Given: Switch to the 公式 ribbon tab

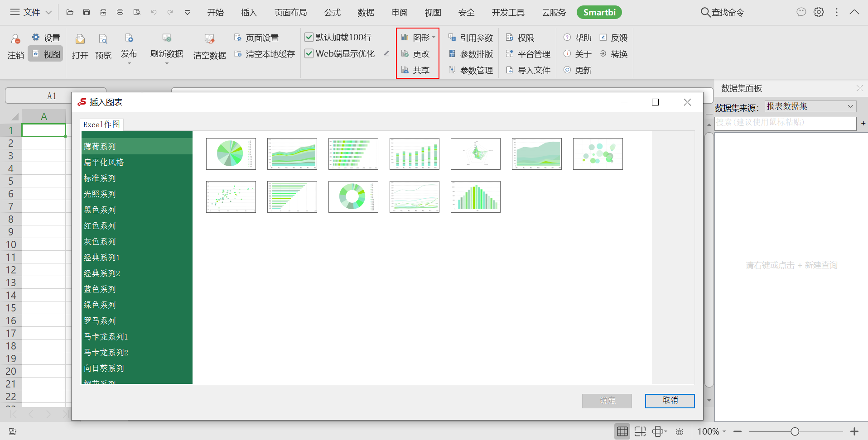Looking at the screenshot, I should (x=333, y=13).
